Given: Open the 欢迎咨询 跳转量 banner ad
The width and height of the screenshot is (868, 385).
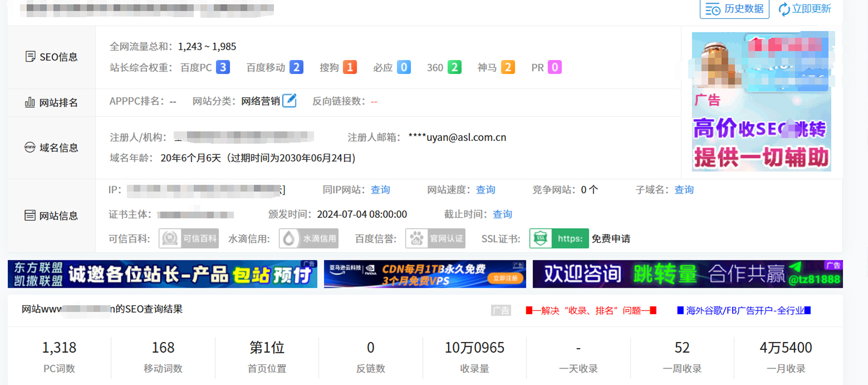Looking at the screenshot, I should [688, 274].
